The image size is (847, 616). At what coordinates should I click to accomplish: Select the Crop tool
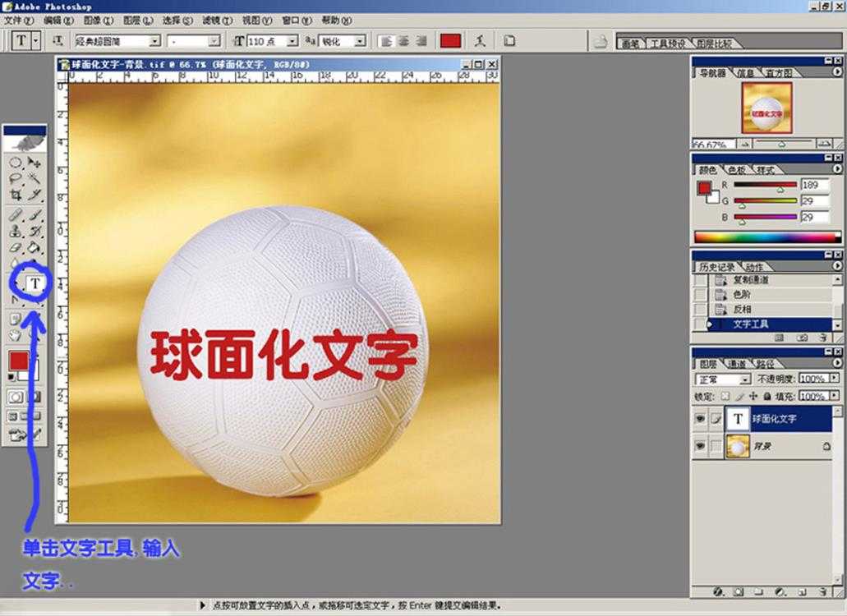[x=15, y=195]
